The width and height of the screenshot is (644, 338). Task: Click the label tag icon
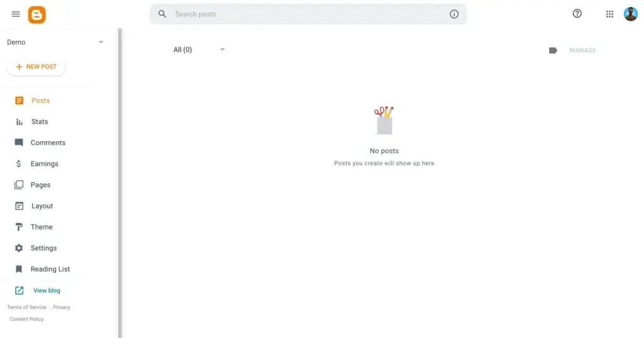(553, 50)
